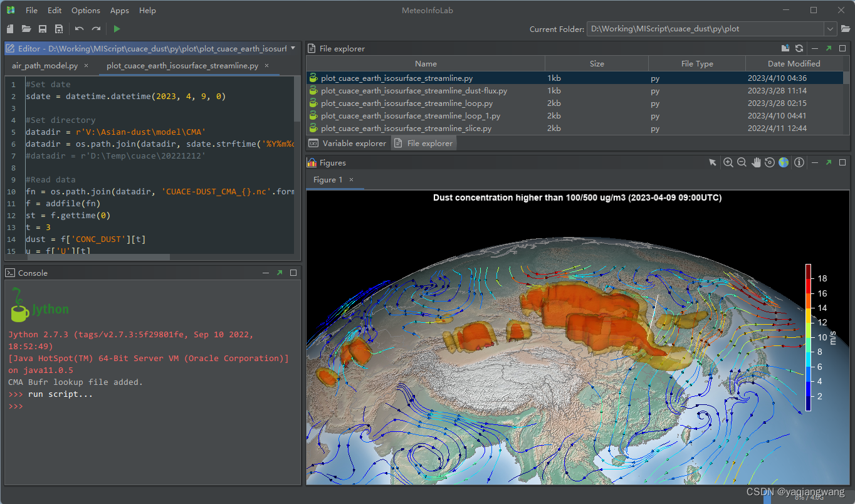The height and width of the screenshot is (504, 855).
Task: Refresh the File explorer listing
Action: click(799, 48)
